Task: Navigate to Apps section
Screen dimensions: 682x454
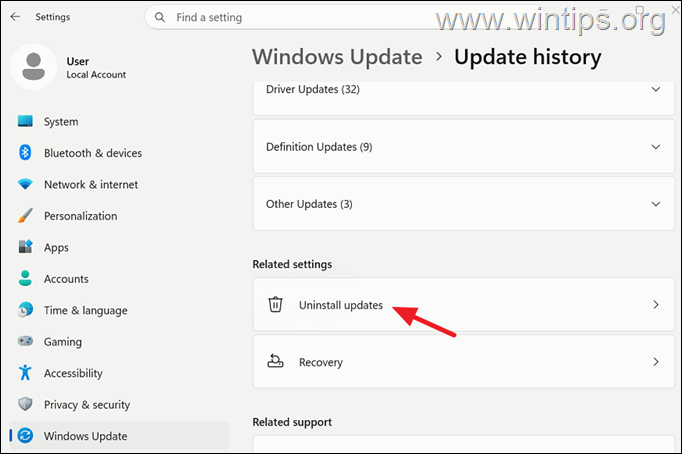Action: click(x=119, y=247)
